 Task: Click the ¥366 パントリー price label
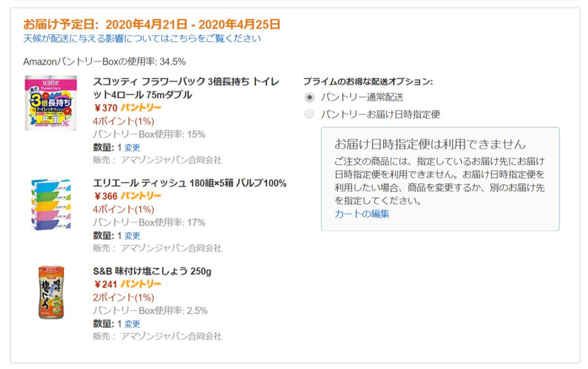tap(127, 196)
